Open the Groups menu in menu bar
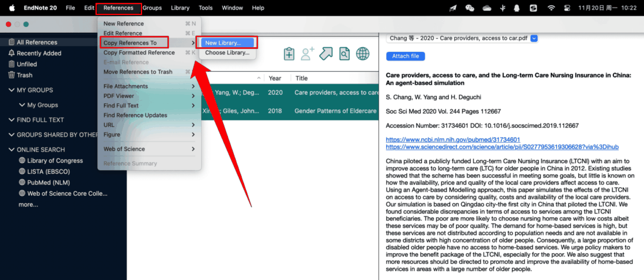Viewport: 644px width, 280px height. coord(152,8)
